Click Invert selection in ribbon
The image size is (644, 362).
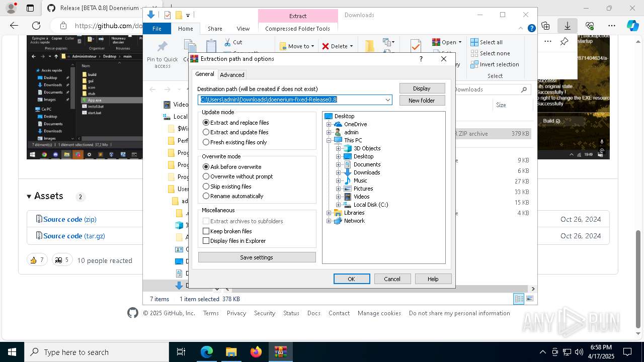pyautogui.click(x=495, y=64)
